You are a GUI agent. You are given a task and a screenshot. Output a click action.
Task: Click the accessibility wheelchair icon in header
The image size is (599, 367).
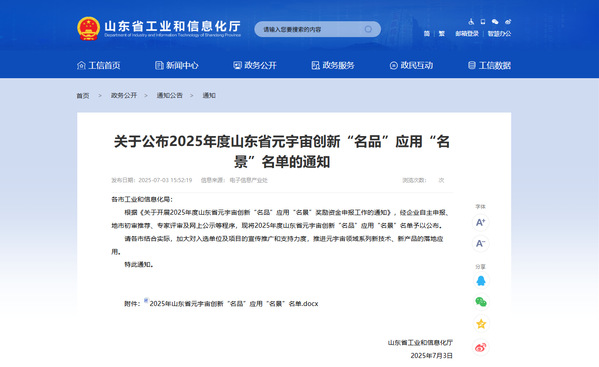pyautogui.click(x=471, y=22)
